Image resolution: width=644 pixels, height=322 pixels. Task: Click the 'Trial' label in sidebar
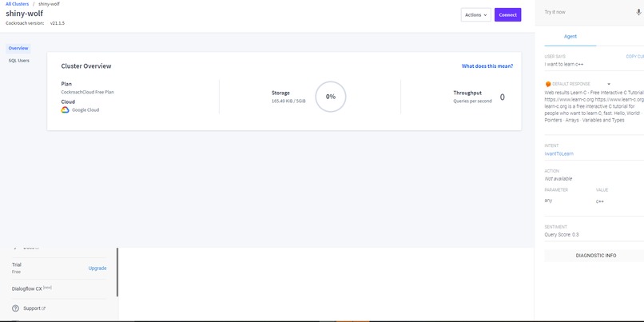tap(17, 265)
